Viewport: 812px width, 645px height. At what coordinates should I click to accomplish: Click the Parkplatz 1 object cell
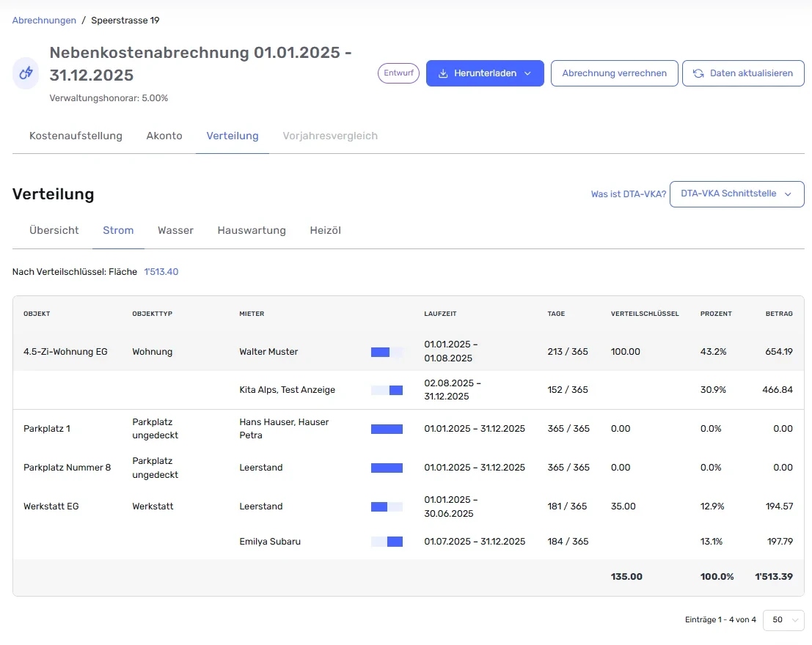tap(47, 429)
